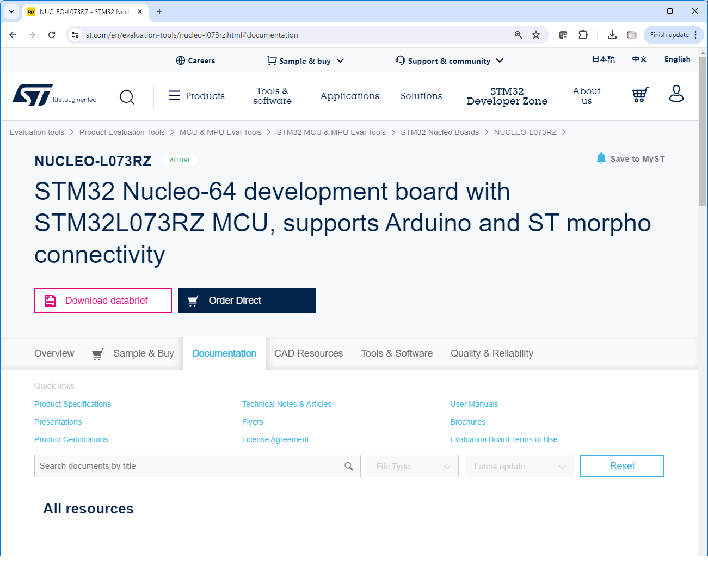The width and height of the screenshot is (708, 588).
Task: Switch to the CAD Resources tab
Action: 309,353
